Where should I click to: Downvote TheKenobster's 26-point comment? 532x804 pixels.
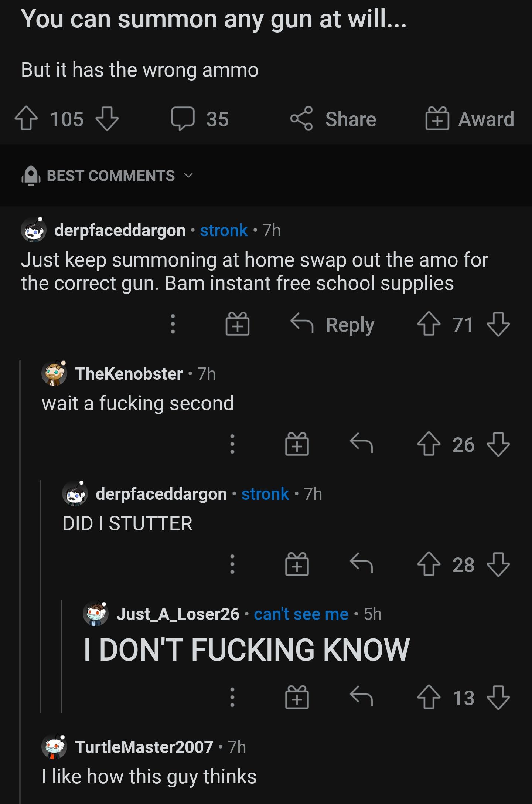(x=498, y=444)
